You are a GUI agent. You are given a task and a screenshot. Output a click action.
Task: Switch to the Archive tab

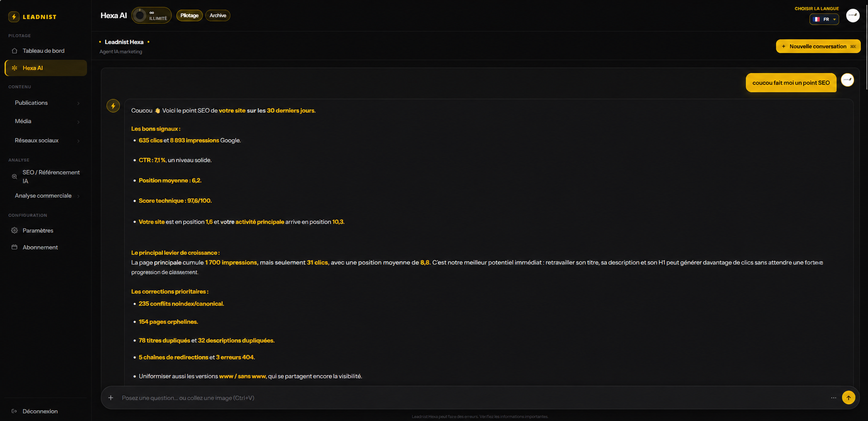click(x=218, y=15)
